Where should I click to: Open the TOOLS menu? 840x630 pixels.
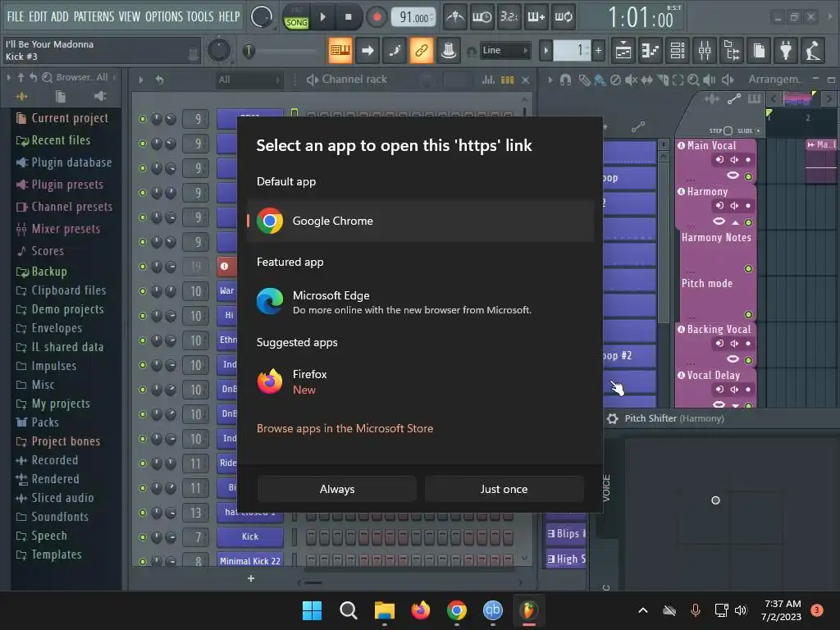point(200,16)
